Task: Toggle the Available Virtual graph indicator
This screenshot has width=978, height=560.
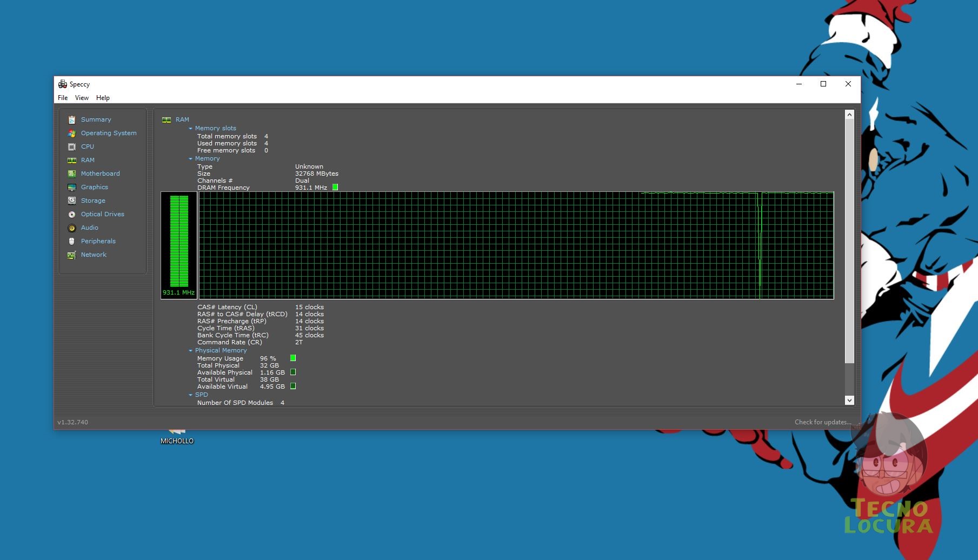Action: point(293,386)
